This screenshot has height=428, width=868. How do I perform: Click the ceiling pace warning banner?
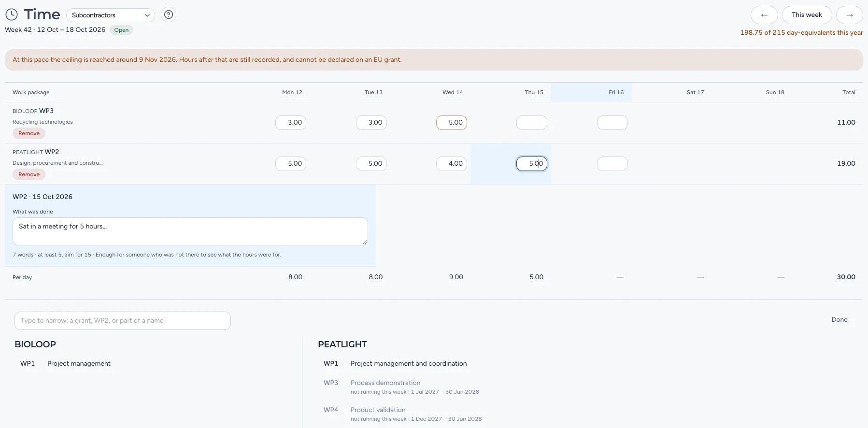[434, 60]
